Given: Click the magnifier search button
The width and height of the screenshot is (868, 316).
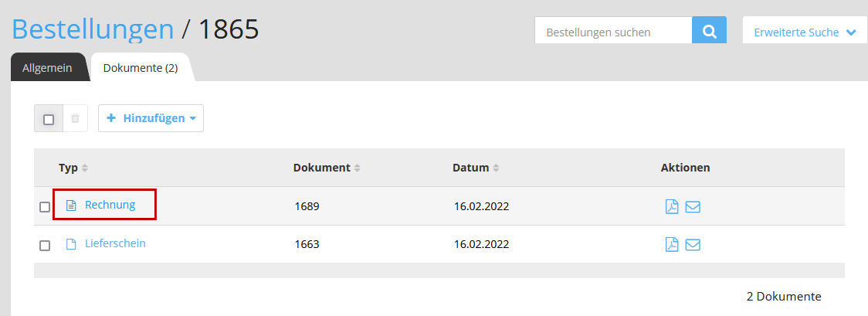Looking at the screenshot, I should (709, 32).
